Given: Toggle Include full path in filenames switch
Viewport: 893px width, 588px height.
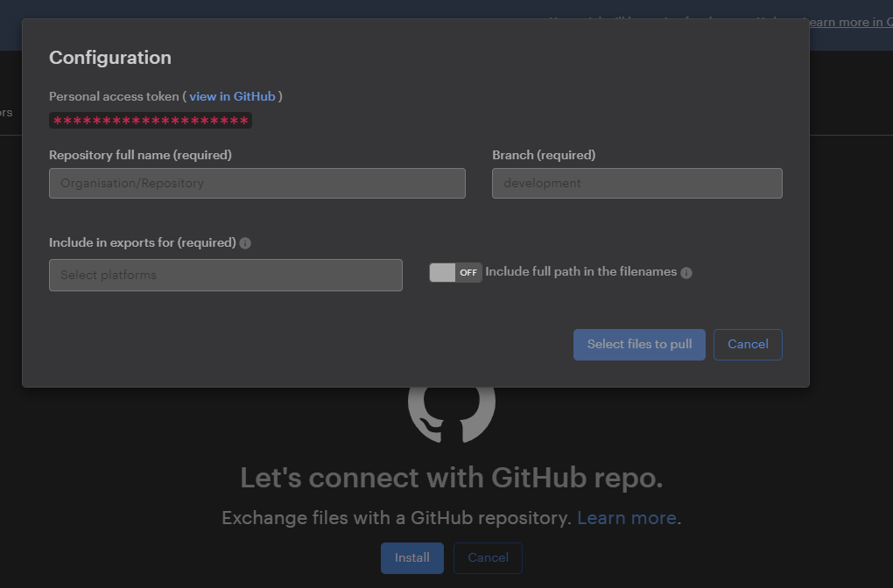Looking at the screenshot, I should [x=455, y=272].
